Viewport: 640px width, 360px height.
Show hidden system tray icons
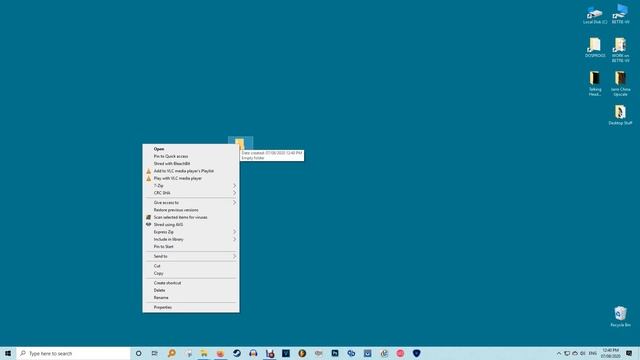559,353
